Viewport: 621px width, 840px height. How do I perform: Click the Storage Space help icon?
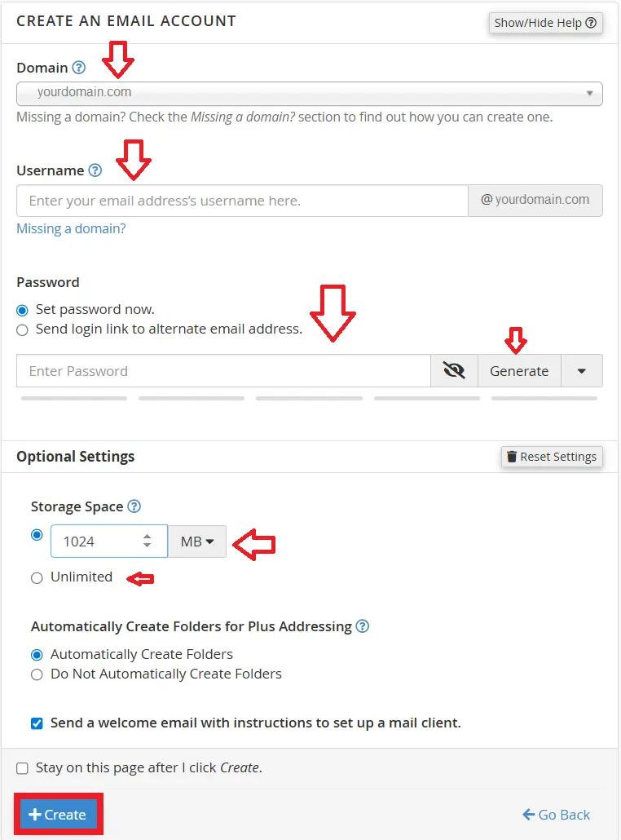click(x=134, y=506)
